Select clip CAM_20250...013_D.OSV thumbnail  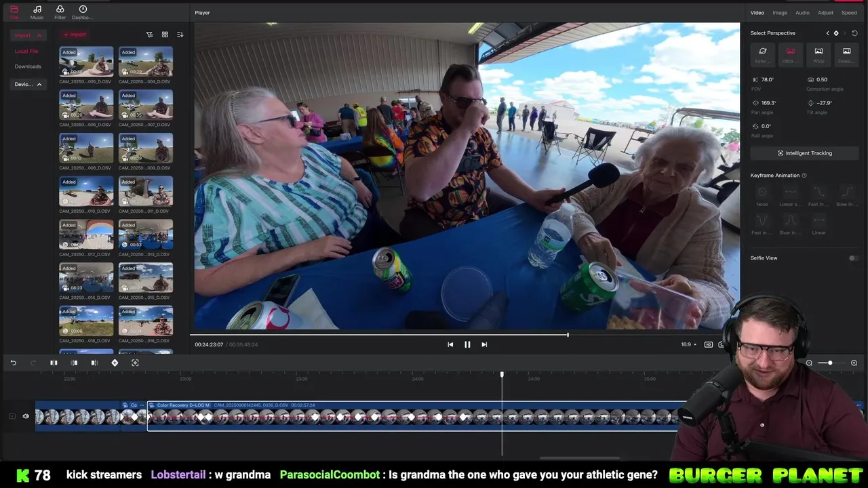click(x=146, y=235)
